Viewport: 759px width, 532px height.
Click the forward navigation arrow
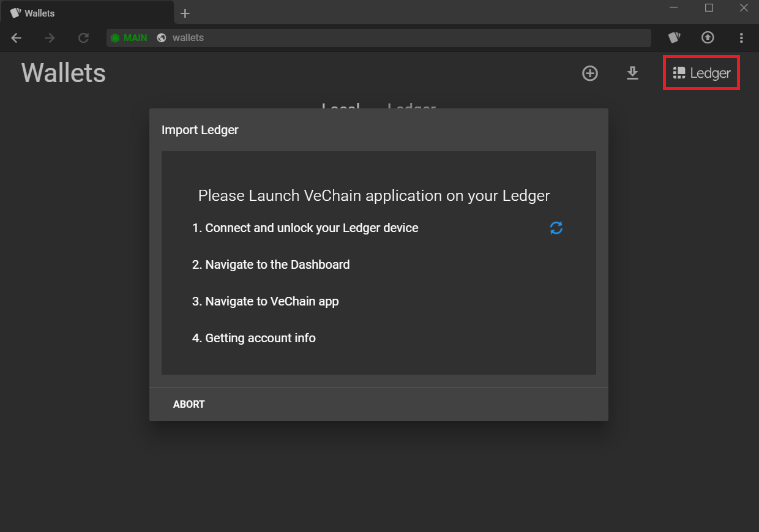(49, 37)
